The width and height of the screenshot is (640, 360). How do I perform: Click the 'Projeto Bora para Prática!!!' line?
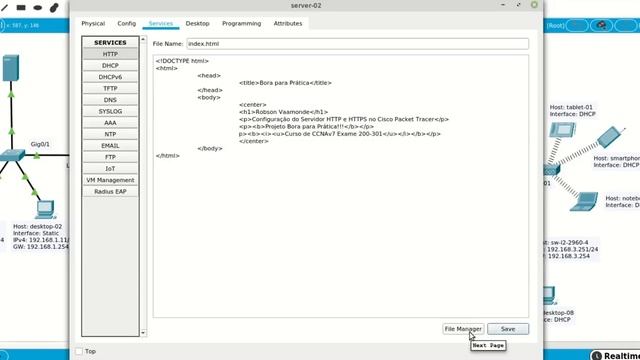pos(306,127)
